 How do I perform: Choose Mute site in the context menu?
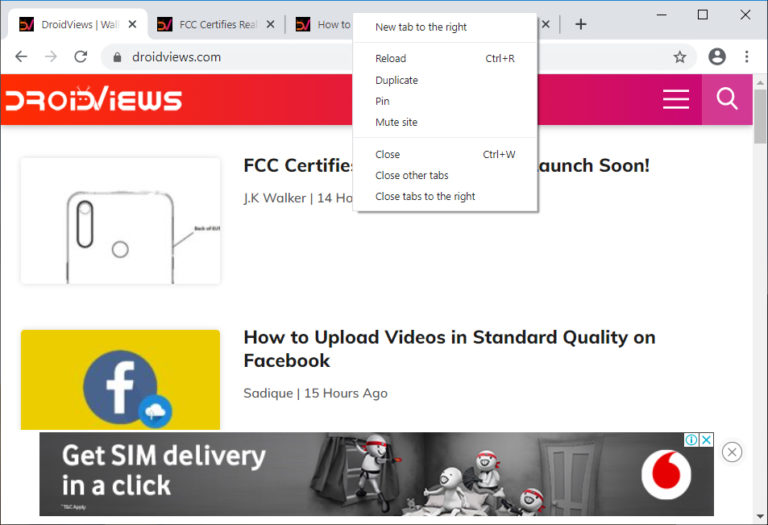click(445, 122)
